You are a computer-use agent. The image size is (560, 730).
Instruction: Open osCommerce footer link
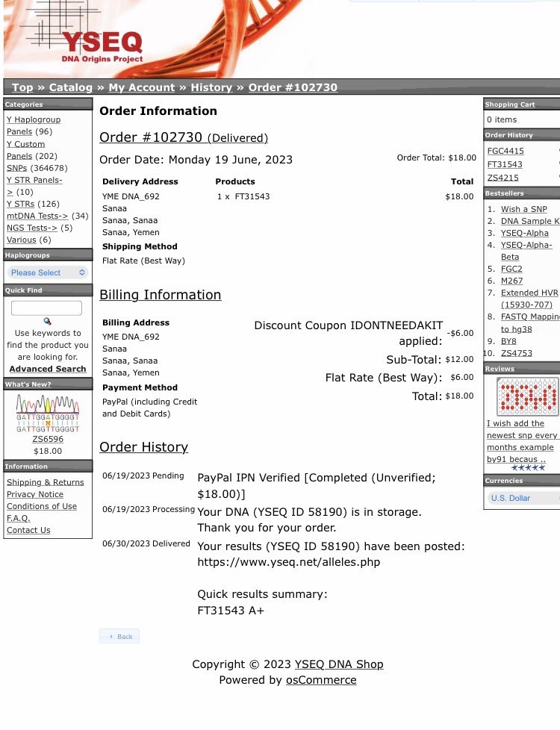(x=321, y=680)
